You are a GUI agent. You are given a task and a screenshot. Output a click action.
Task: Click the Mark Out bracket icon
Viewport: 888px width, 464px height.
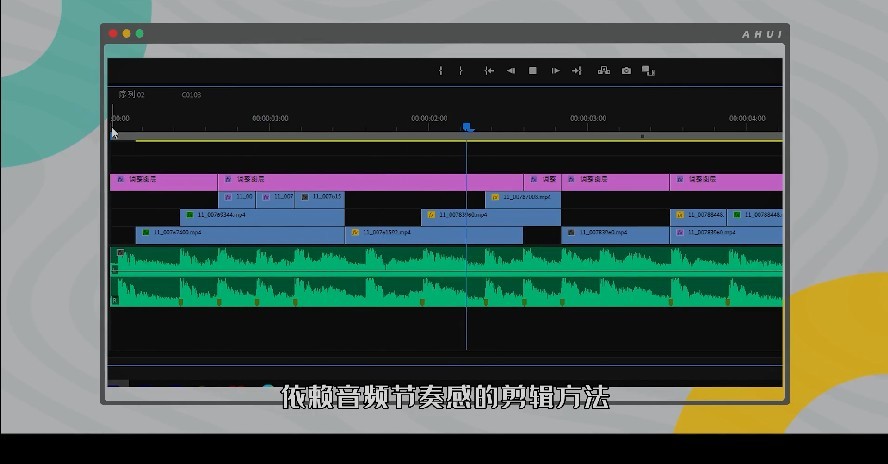[x=461, y=71]
